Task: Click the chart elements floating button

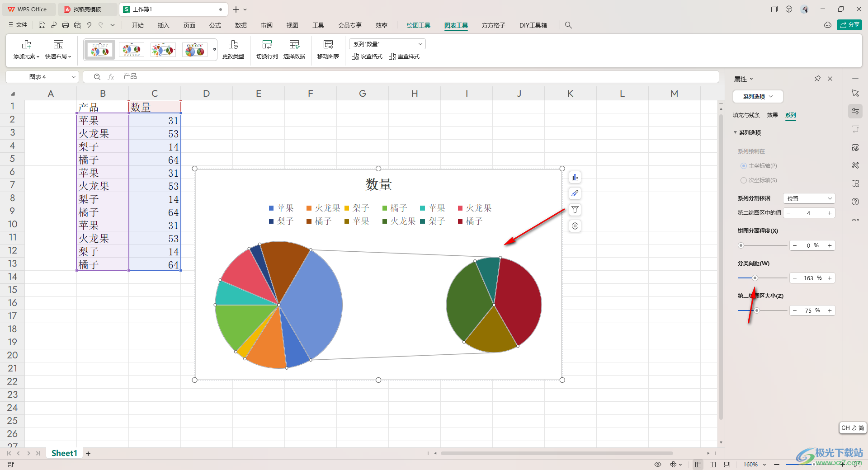Action: point(575,178)
